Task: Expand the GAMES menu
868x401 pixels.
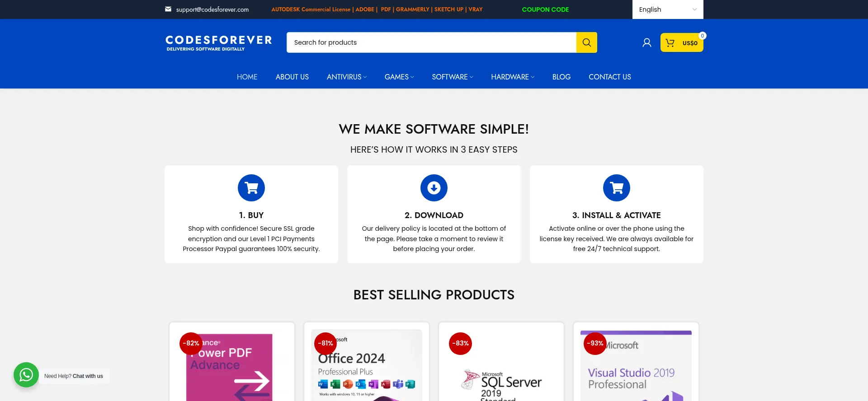Action: pyautogui.click(x=399, y=77)
